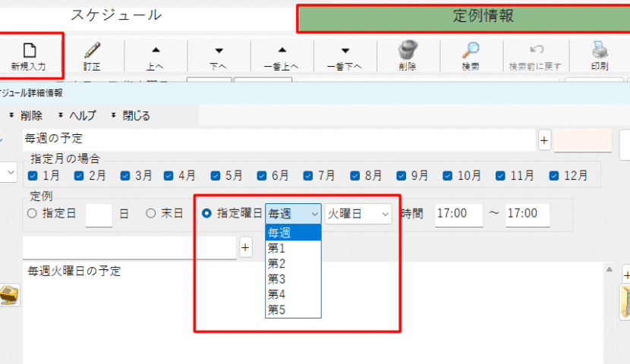The image size is (630, 364).
Task: Click 一番上へ move to top icon
Action: click(282, 50)
